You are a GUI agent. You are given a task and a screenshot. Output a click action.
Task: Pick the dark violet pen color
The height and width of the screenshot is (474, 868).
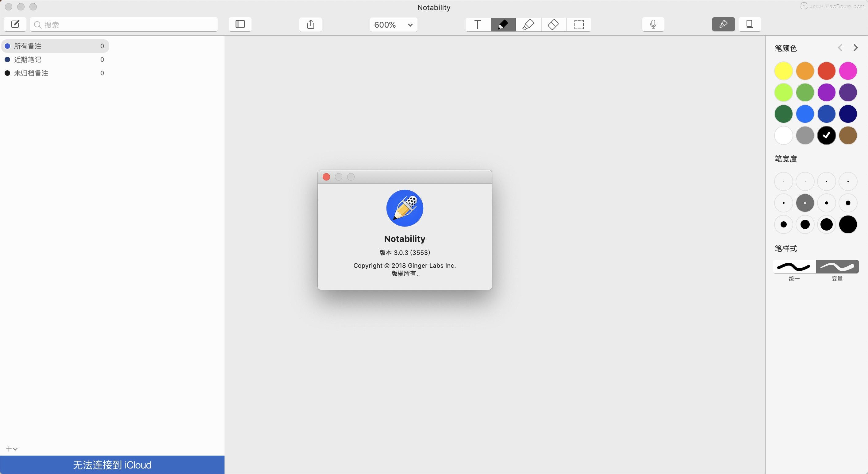848,92
